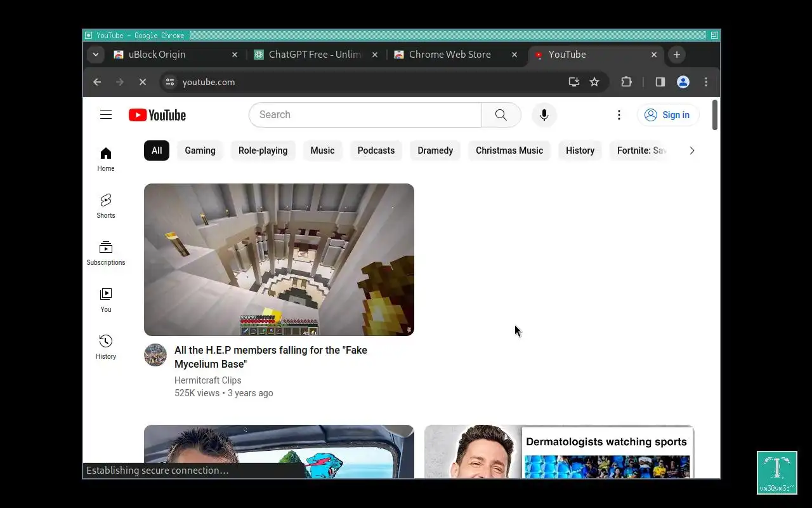Viewport: 812px width, 508px height.
Task: Open the "Fake Mycelium Base" video title
Action: point(271,357)
